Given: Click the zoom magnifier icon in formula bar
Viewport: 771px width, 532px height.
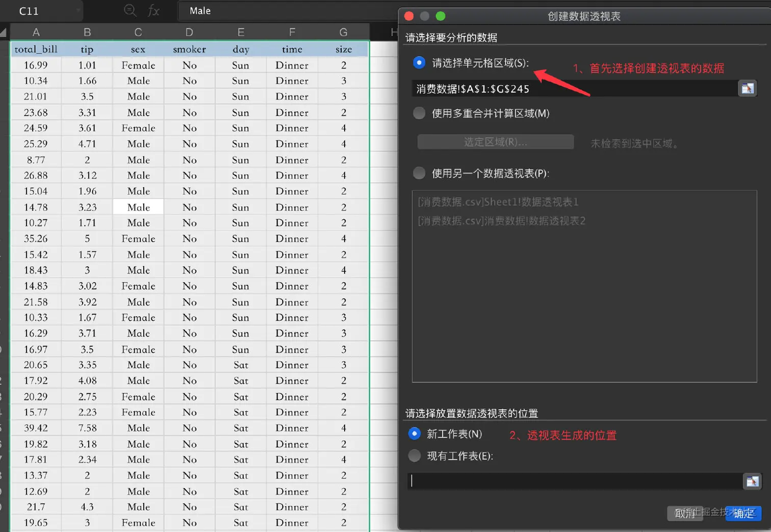Looking at the screenshot, I should (131, 10).
